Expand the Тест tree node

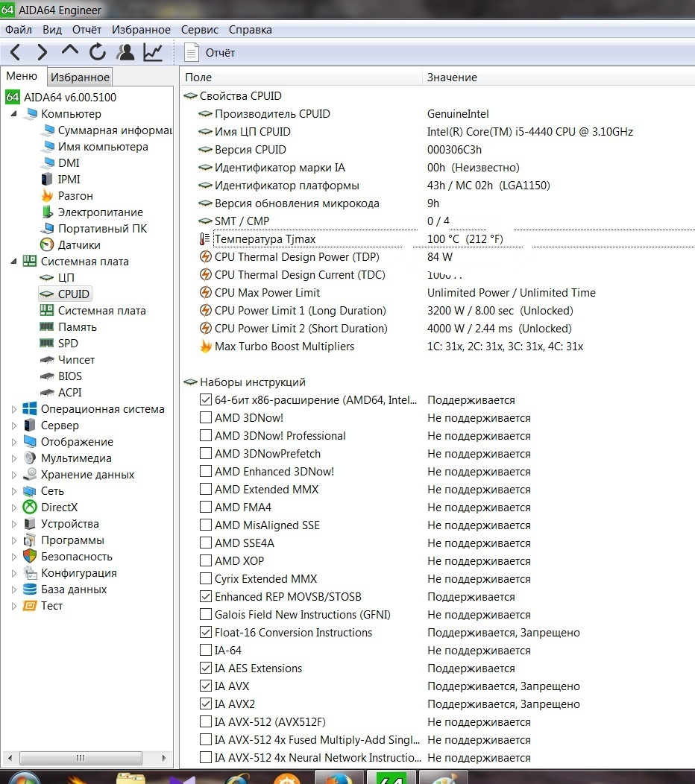tap(14, 605)
